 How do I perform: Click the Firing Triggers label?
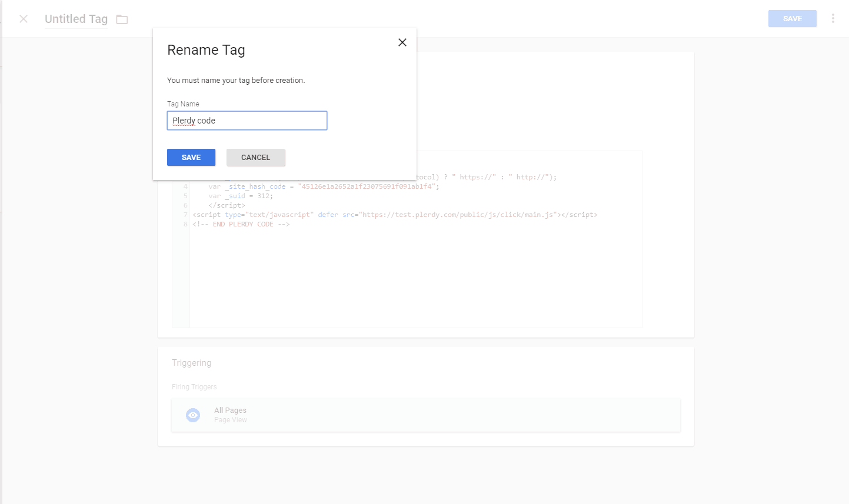(x=194, y=387)
